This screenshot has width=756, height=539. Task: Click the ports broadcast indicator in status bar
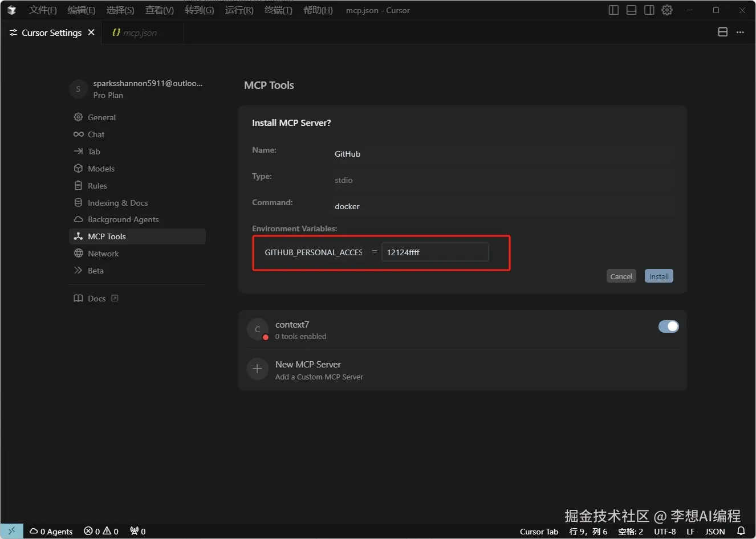pos(138,531)
